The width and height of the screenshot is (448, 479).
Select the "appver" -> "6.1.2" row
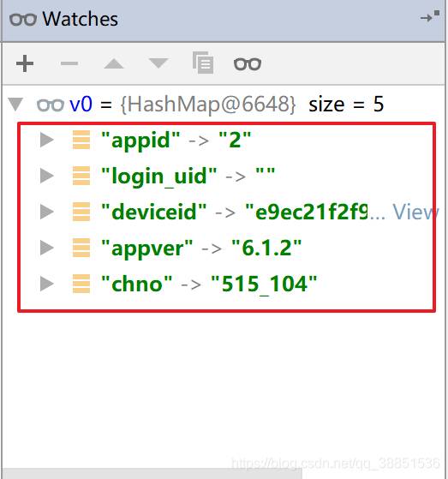[x=226, y=248]
